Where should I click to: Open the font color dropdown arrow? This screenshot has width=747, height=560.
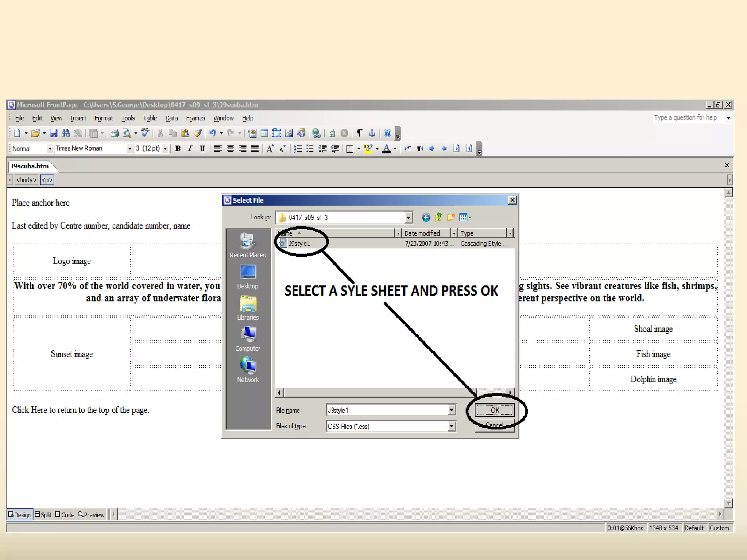[395, 148]
